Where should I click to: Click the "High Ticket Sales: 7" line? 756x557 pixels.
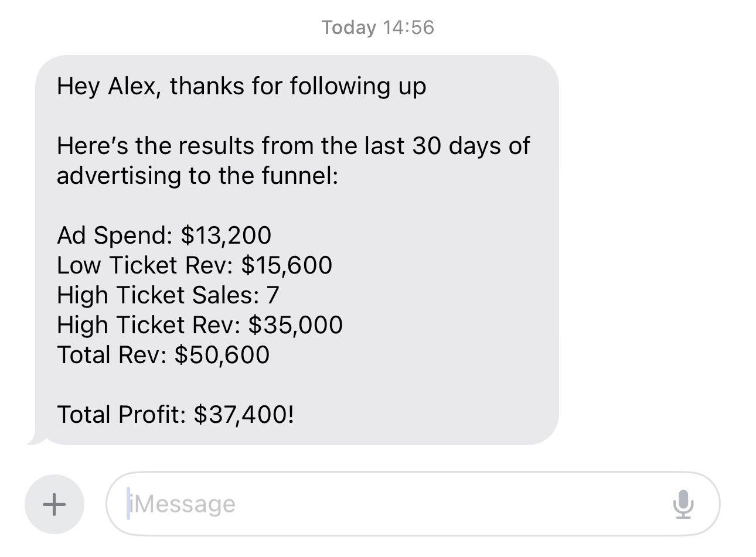(168, 295)
